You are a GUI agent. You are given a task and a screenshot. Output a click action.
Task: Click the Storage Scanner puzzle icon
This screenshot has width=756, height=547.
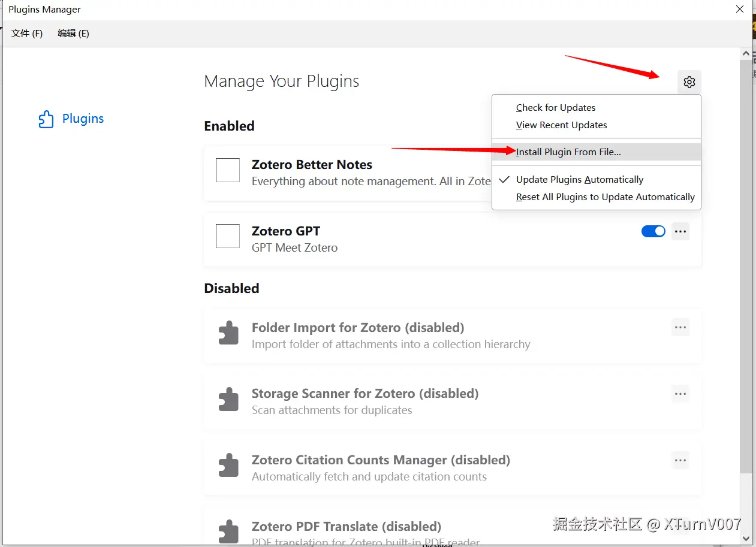pos(228,399)
